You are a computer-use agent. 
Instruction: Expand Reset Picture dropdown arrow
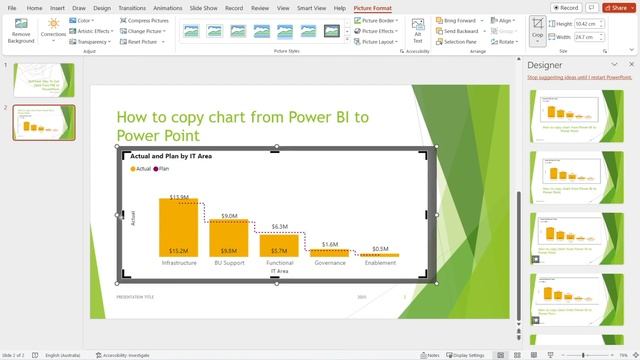[x=163, y=42]
